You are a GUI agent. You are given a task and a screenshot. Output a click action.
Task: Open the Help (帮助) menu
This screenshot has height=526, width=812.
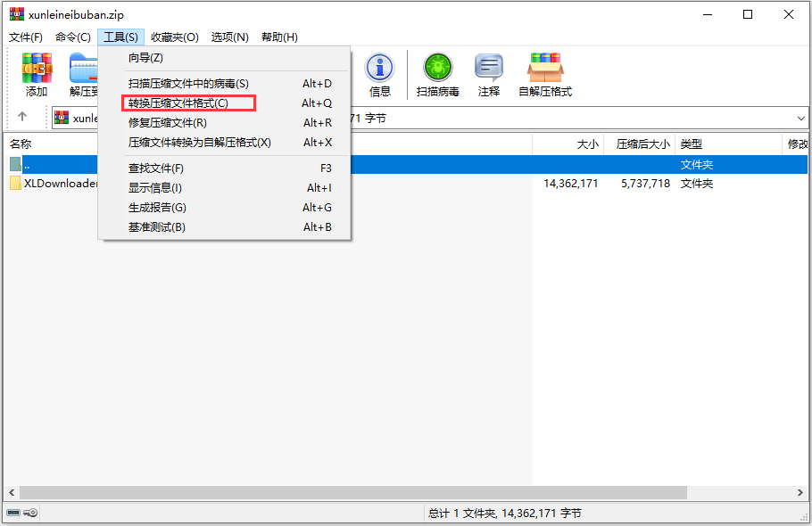tap(279, 37)
